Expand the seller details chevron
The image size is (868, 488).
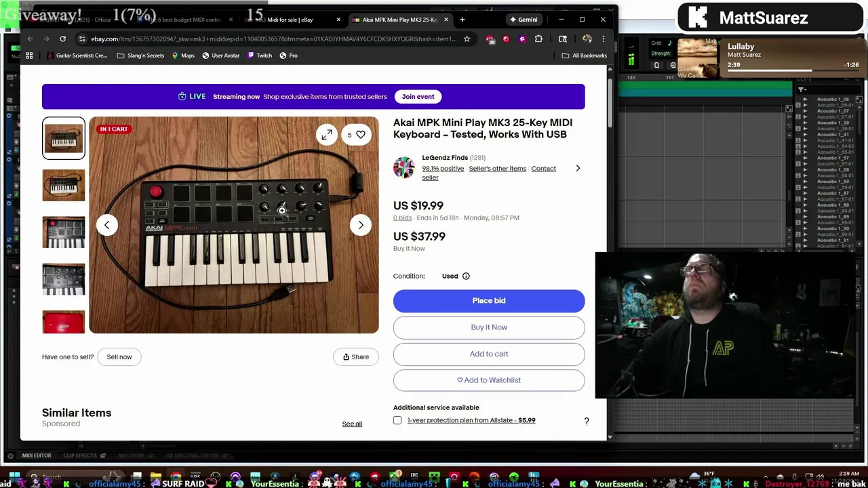pos(578,168)
